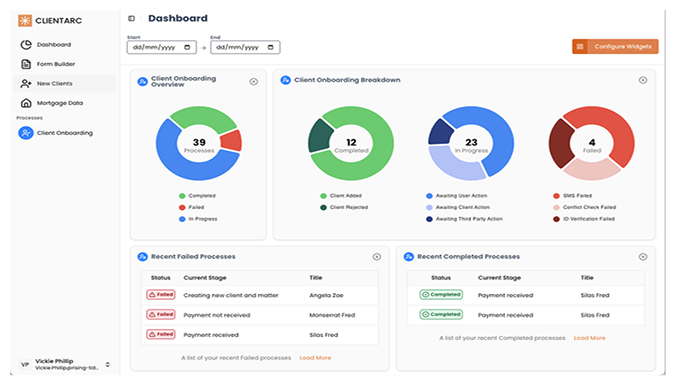Viewport: 676px width, 378px height.
Task: Open Mortgage Data section
Action: [x=65, y=103]
